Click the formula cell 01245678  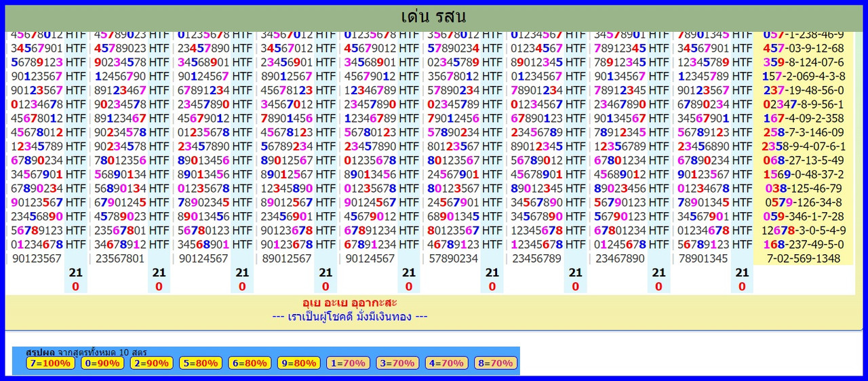620,244
